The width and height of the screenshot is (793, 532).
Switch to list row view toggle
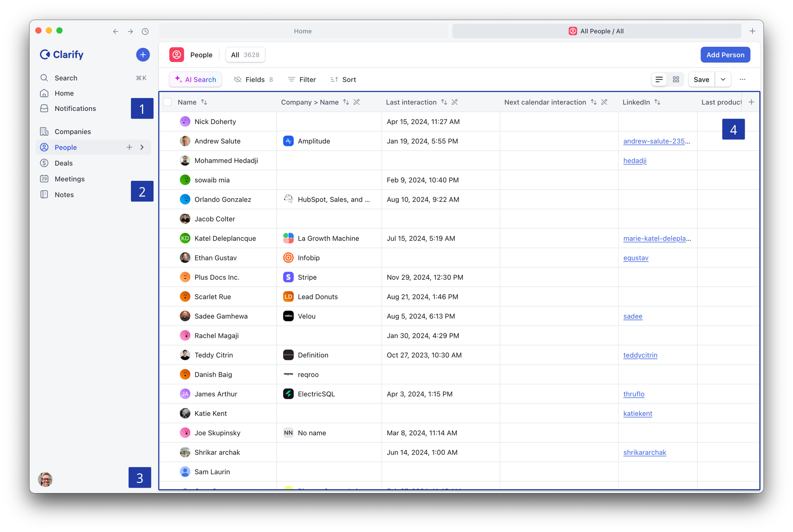click(x=659, y=80)
